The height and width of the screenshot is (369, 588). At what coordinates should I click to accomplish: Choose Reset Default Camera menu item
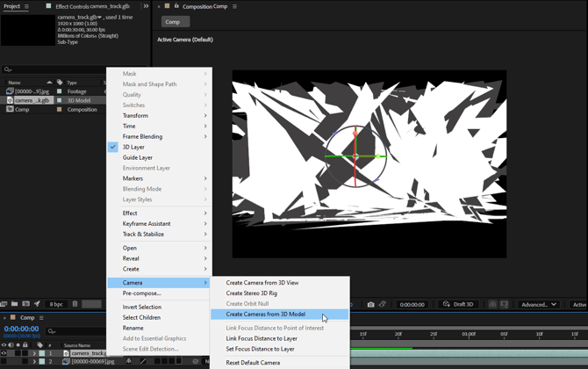pyautogui.click(x=253, y=362)
